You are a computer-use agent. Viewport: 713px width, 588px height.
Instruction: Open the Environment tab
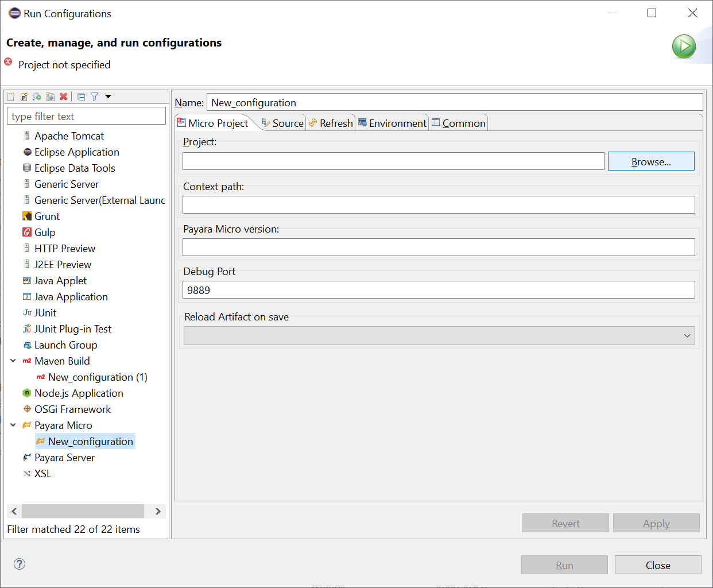392,123
